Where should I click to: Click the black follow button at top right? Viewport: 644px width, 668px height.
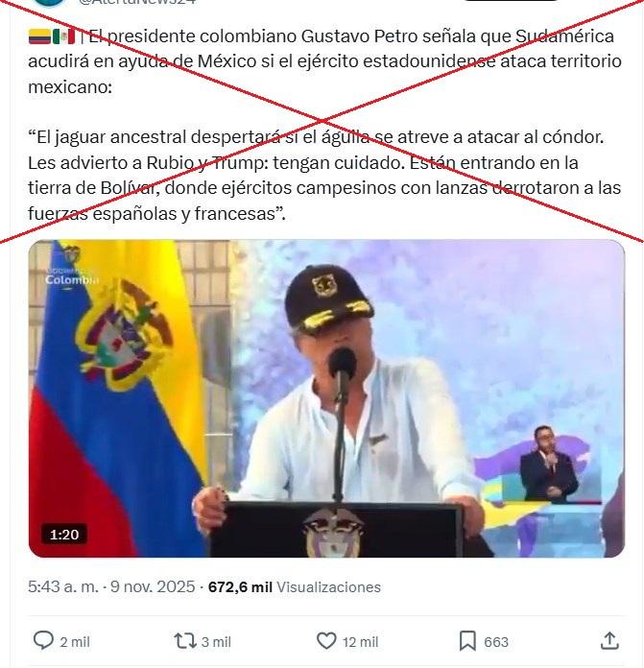pyautogui.click(x=512, y=0)
